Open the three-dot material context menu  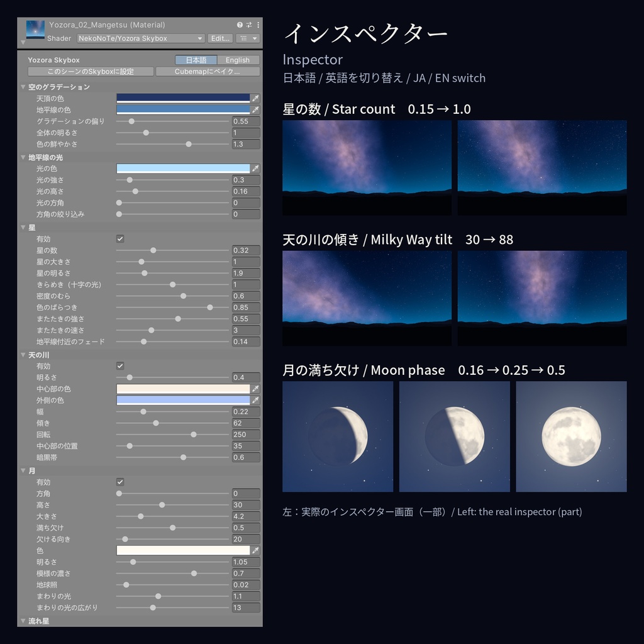pos(258,25)
